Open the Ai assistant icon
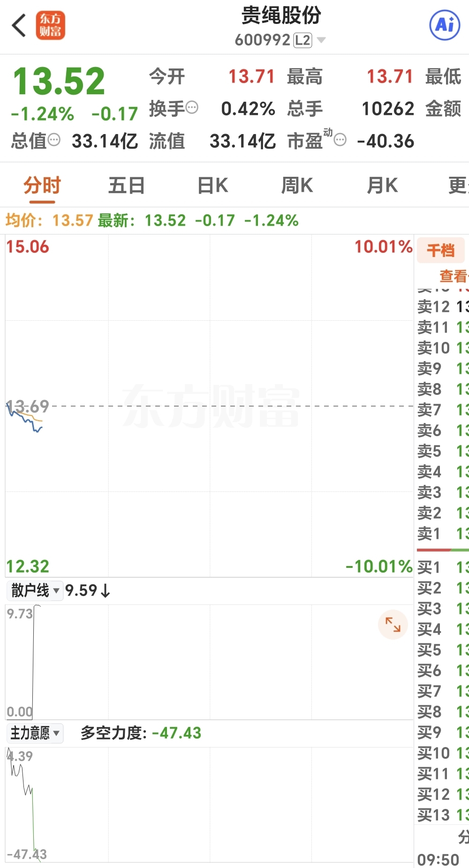The image size is (469, 868). 445,25
